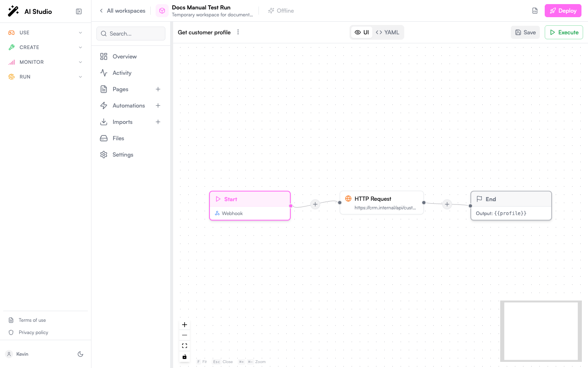Toggle dark mode with the moon icon
The height and width of the screenshot is (368, 588).
pos(80,354)
